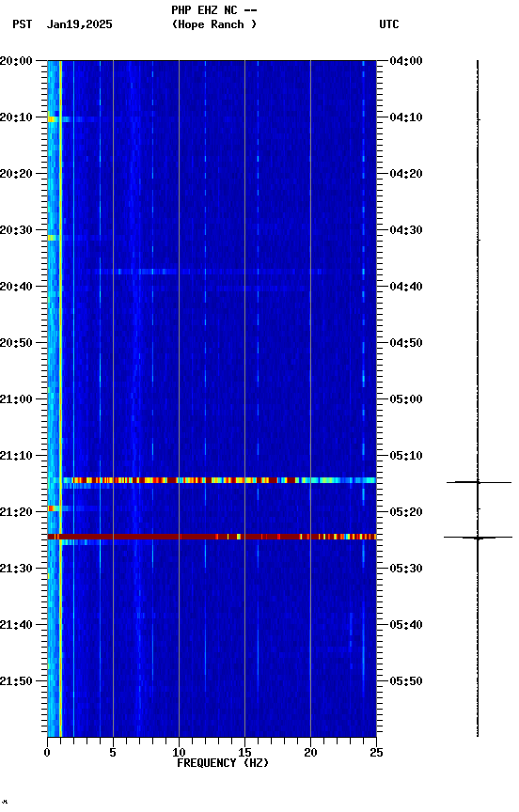This screenshot has height=812, width=519.
Task: Click the '20:50' PST time label
Action: (16, 343)
